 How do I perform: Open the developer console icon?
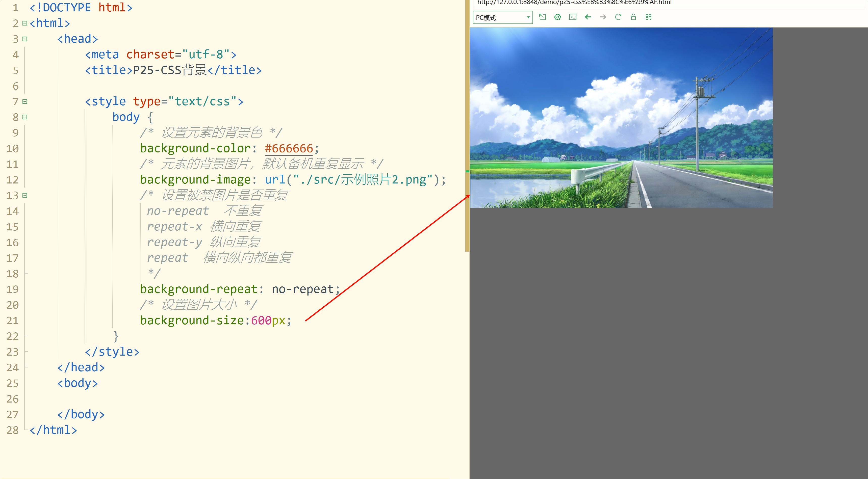coord(573,17)
